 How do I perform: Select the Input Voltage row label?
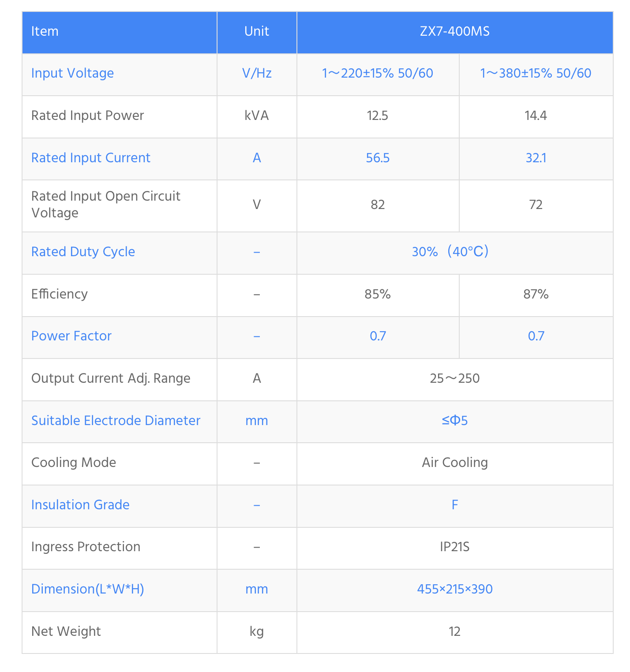click(x=72, y=74)
